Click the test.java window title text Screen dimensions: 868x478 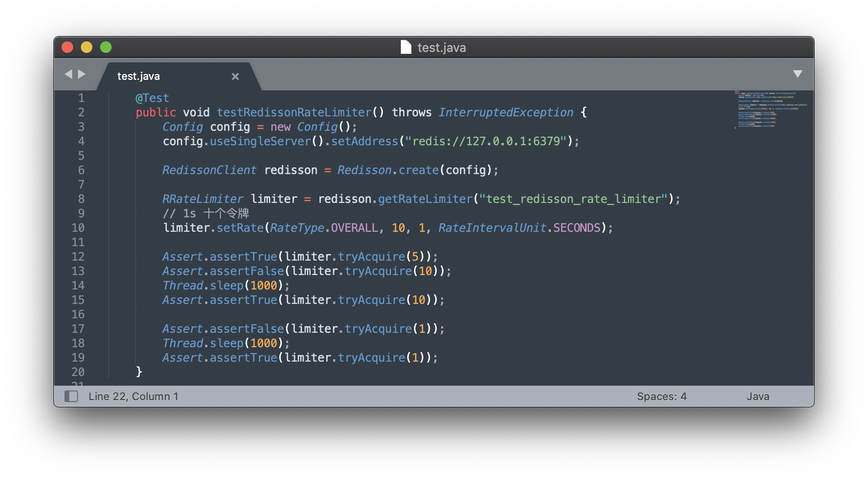point(442,48)
